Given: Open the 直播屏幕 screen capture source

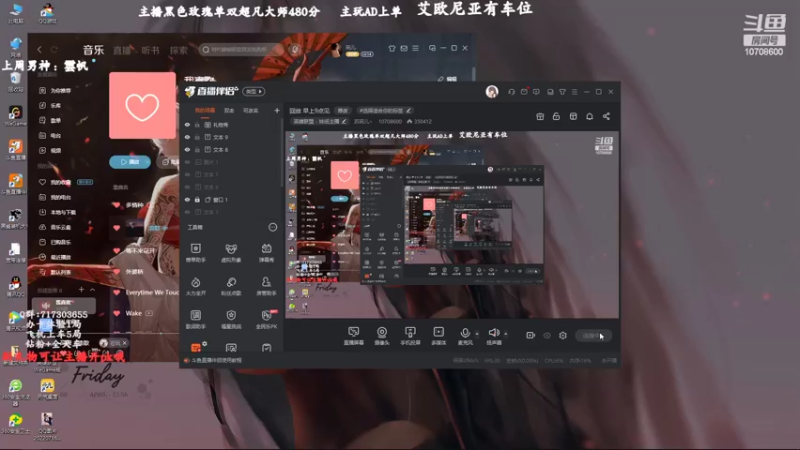Looking at the screenshot, I should pos(353,336).
